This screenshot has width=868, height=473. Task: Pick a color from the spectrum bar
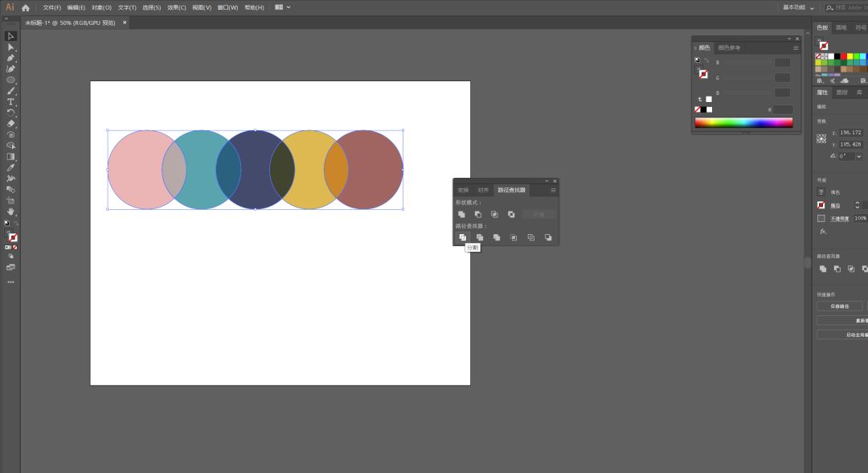[743, 123]
